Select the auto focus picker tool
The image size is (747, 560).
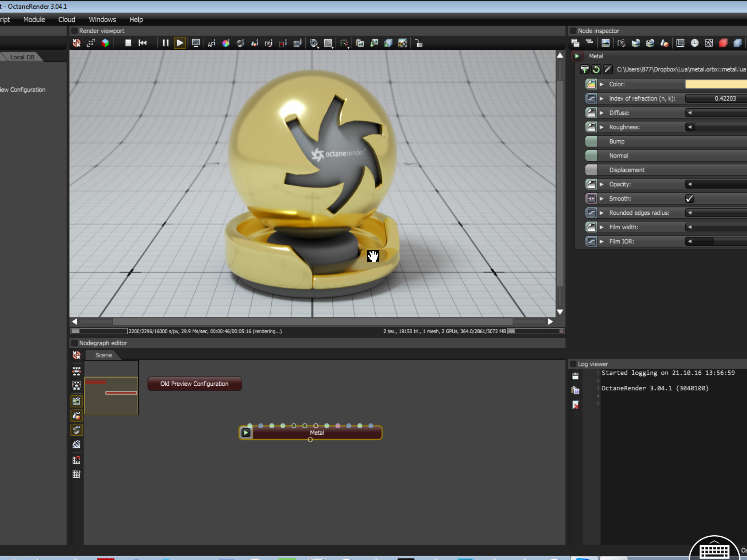pos(212,43)
